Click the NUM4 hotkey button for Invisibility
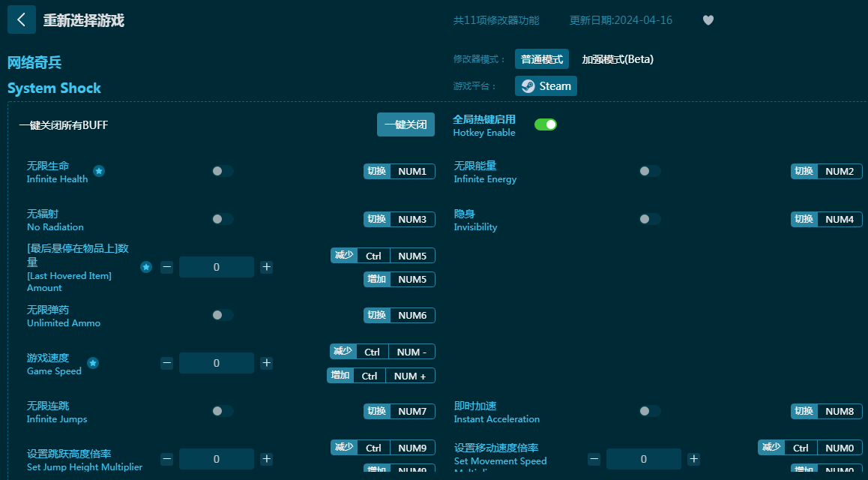The width and height of the screenshot is (868, 480). tap(827, 219)
